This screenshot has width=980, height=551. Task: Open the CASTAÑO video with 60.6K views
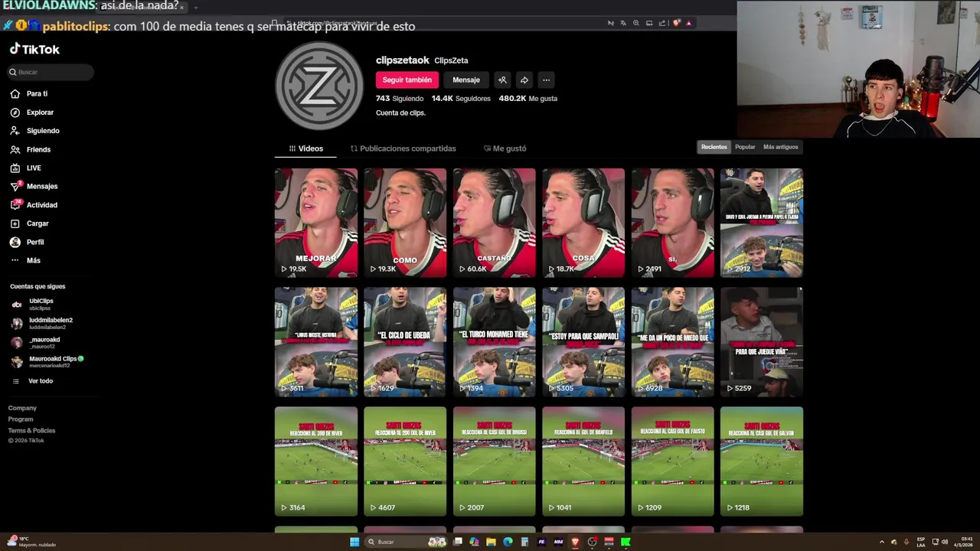495,223
